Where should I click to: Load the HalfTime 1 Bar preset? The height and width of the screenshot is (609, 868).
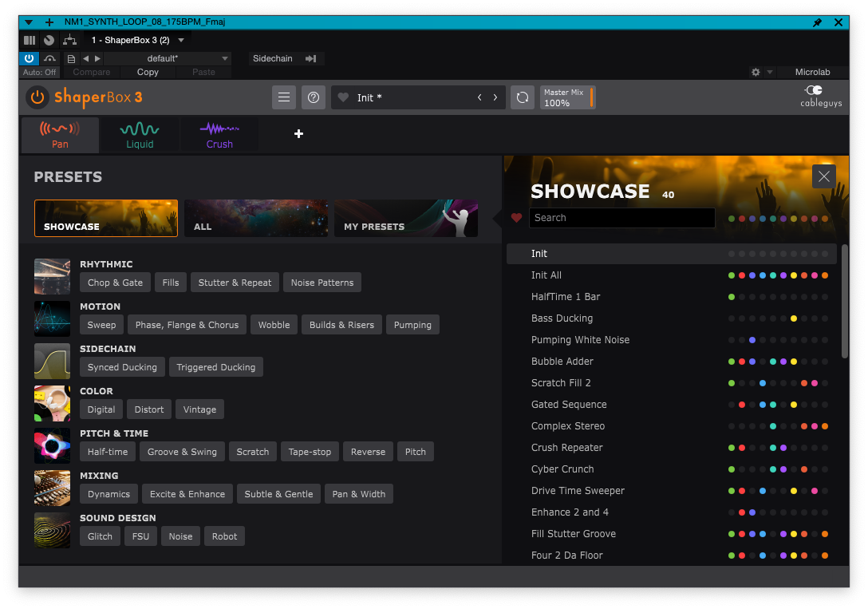(x=672, y=297)
